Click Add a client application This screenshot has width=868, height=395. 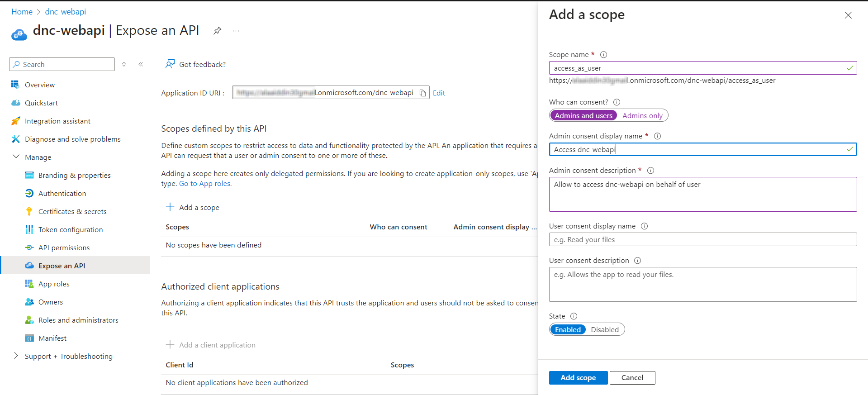(x=210, y=345)
